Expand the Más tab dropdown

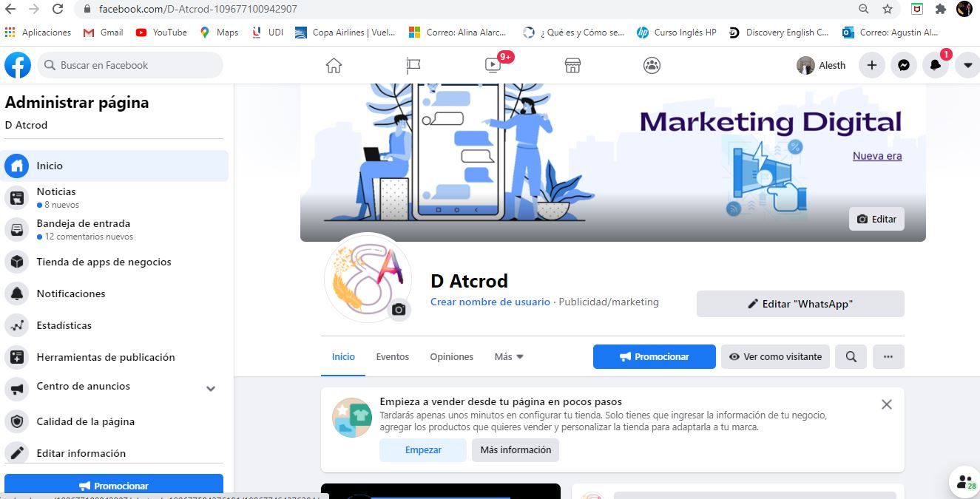tap(509, 356)
